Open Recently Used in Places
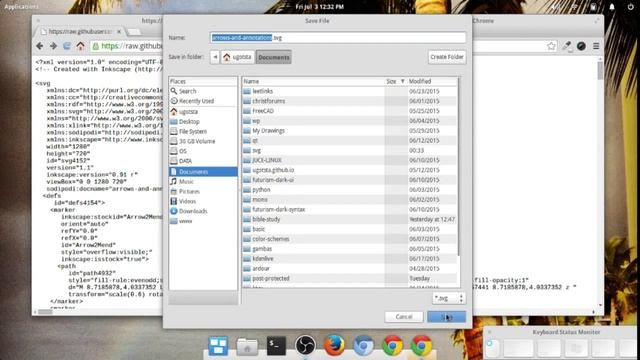This screenshot has width=640, height=360. tap(203, 101)
